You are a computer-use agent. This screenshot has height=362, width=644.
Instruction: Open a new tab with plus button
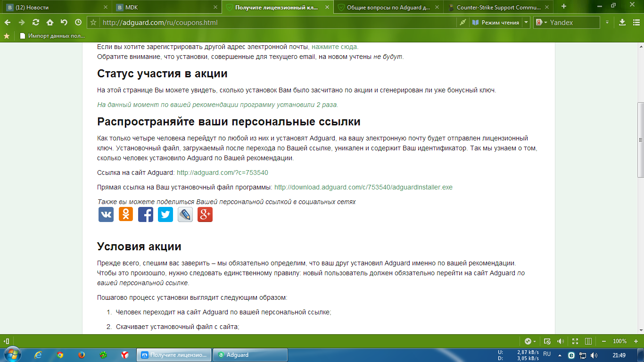[564, 7]
